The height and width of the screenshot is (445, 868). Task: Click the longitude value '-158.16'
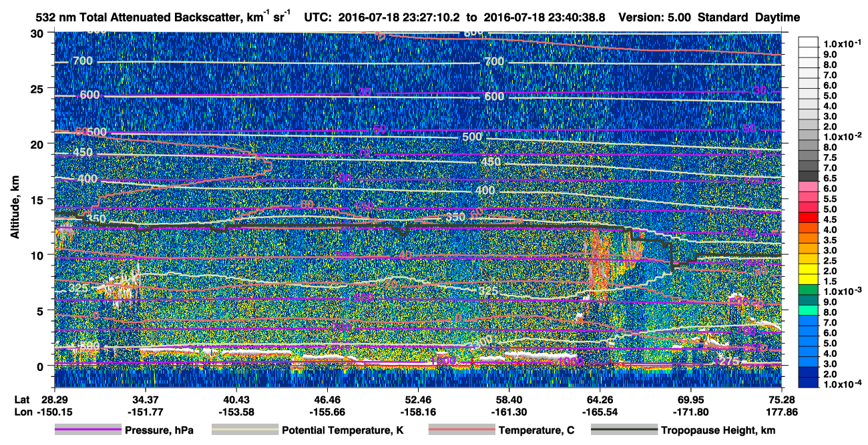click(x=417, y=412)
